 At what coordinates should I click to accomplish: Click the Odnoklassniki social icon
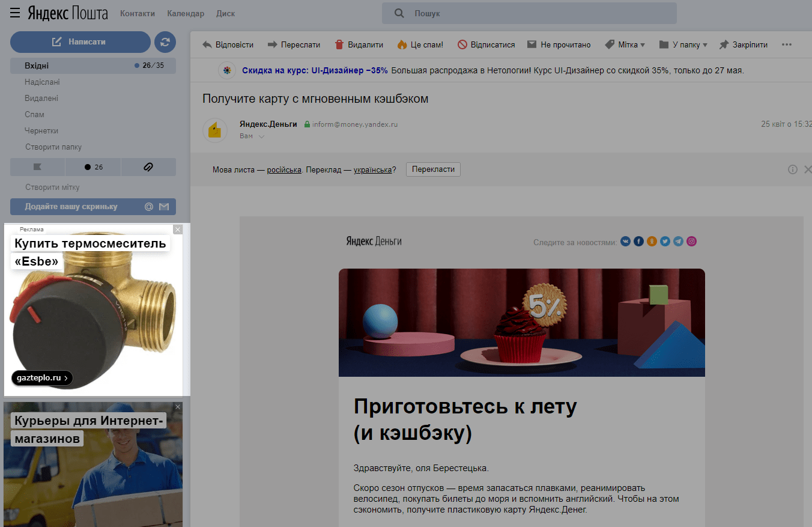[x=652, y=242]
